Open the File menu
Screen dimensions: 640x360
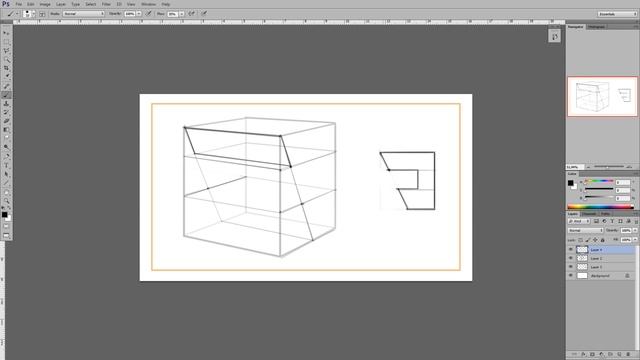click(x=19, y=4)
